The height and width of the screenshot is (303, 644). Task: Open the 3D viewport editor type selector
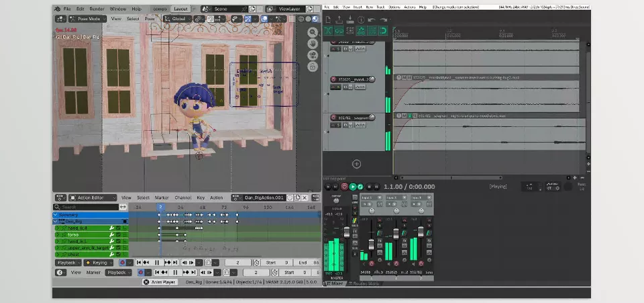(x=60, y=19)
